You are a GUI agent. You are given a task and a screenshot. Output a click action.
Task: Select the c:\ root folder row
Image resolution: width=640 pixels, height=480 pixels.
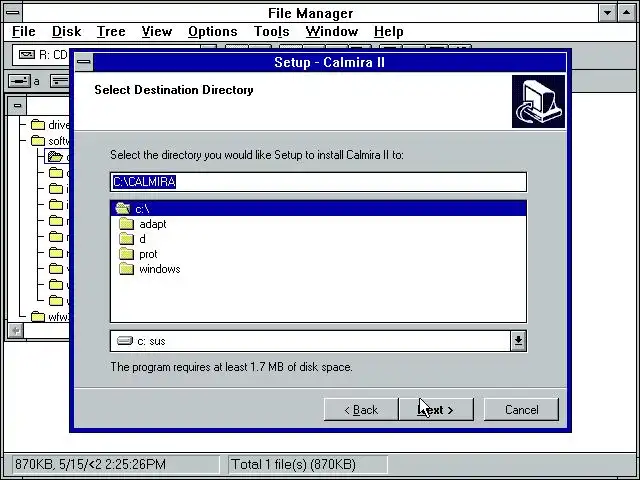(x=318, y=209)
